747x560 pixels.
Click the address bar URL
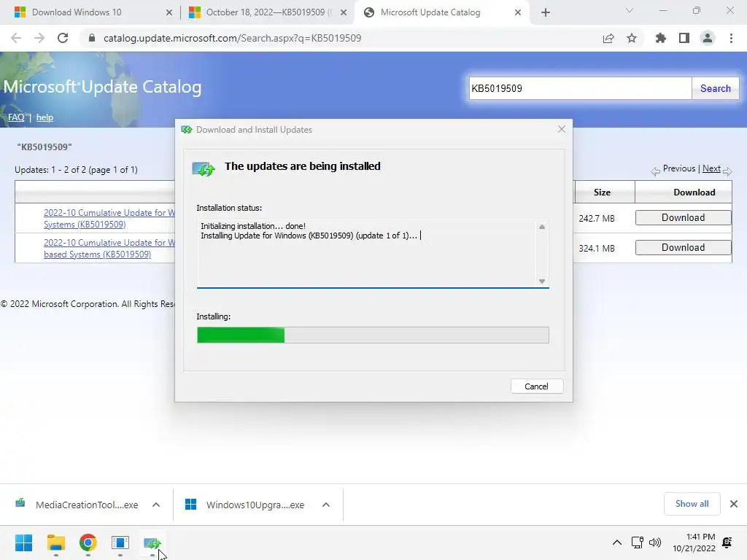(x=232, y=38)
